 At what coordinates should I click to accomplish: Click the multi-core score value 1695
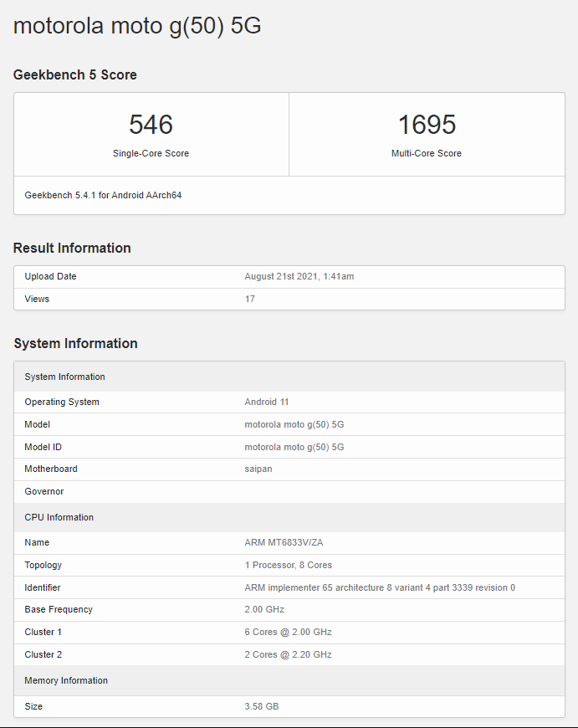[x=427, y=125]
